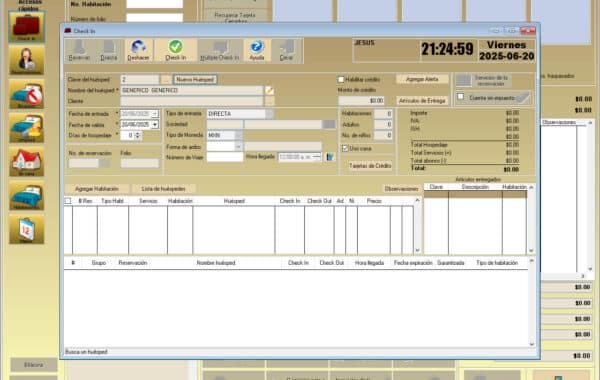Open the calendar icon in sidebar

[x=26, y=229]
